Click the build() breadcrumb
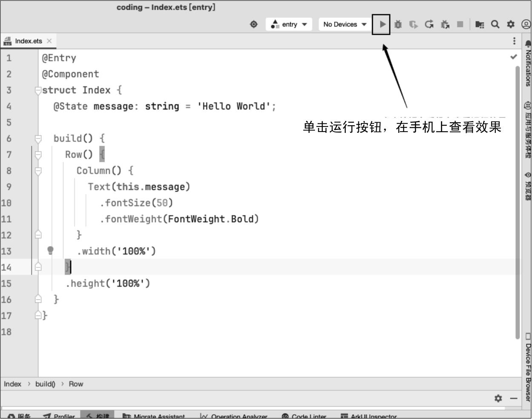The width and height of the screenshot is (532, 419). [45, 384]
